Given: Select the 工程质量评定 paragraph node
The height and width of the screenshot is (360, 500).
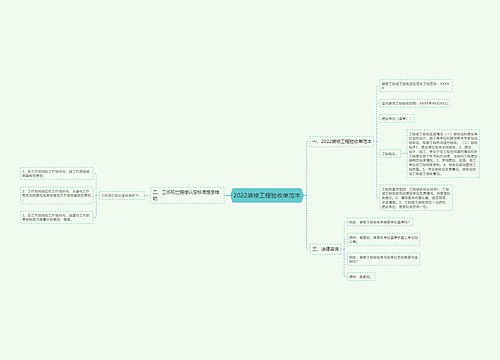Looking at the screenshot, I should (x=416, y=198).
